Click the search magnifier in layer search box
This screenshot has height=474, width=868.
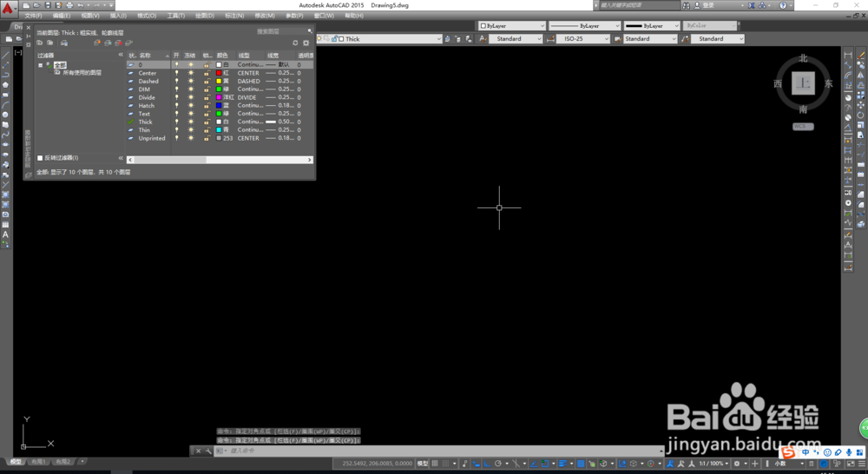coord(310,31)
